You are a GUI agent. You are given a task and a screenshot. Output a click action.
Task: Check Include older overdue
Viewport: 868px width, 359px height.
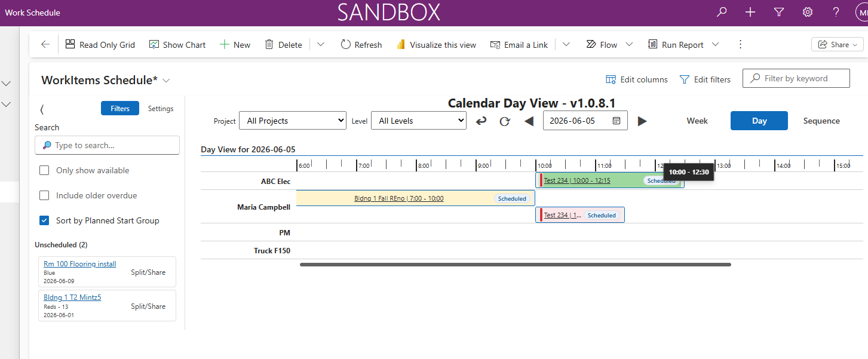point(44,195)
